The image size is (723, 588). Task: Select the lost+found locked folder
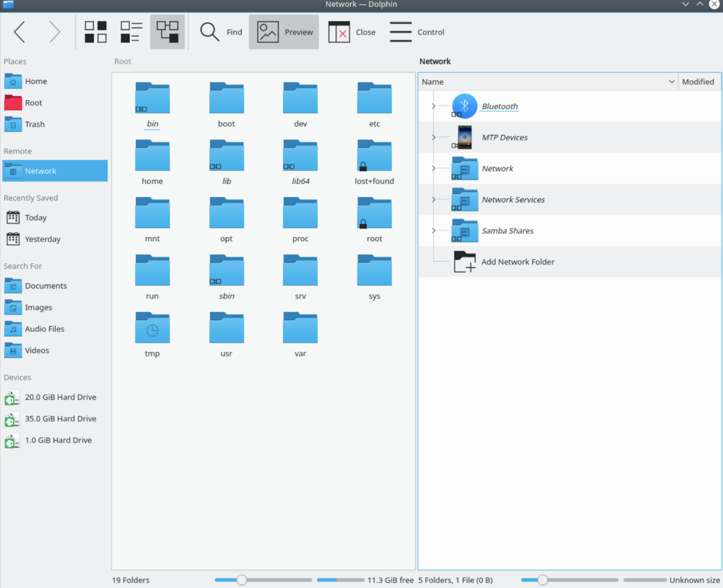(x=374, y=163)
